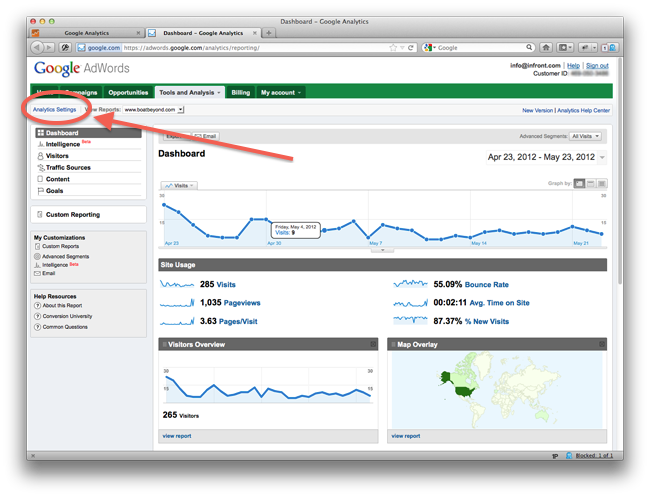
Task: Select the first (day) Graph by icon
Action: [x=579, y=183]
